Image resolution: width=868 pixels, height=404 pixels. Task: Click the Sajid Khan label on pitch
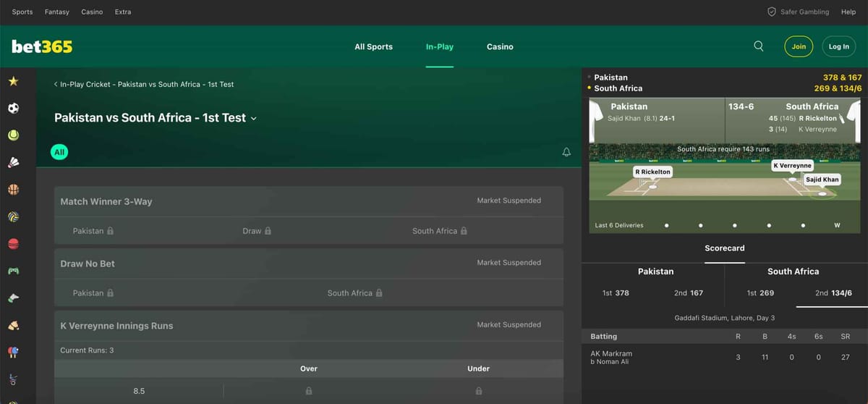point(822,179)
